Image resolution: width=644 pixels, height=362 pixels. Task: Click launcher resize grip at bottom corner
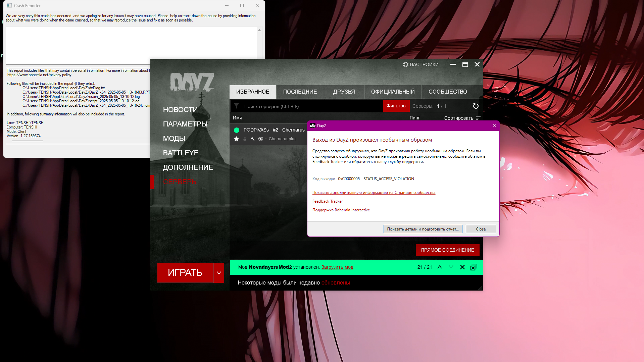coord(481,288)
